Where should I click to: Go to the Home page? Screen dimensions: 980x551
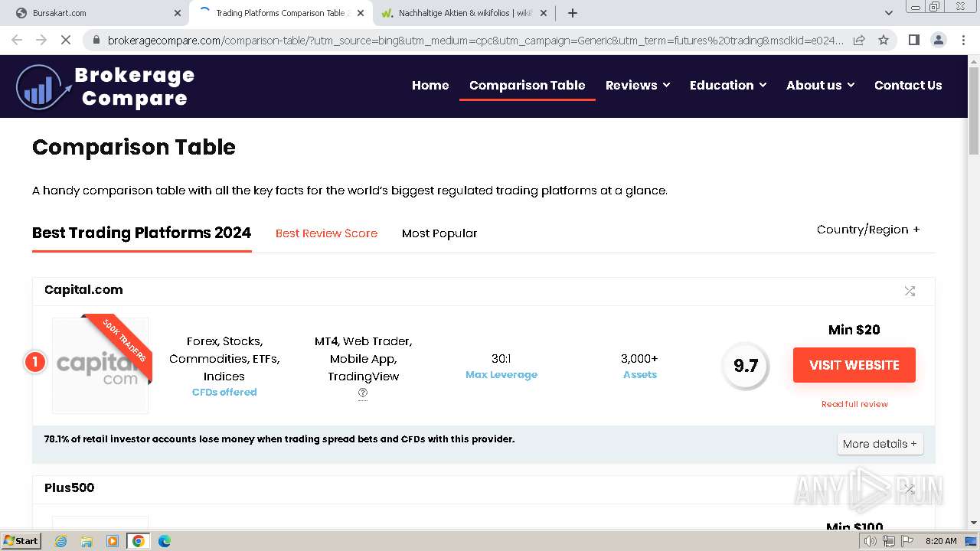click(x=430, y=85)
